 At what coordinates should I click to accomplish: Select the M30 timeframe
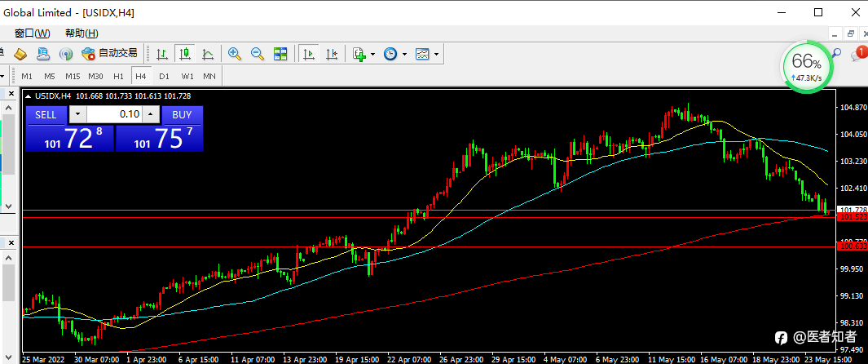click(x=95, y=76)
